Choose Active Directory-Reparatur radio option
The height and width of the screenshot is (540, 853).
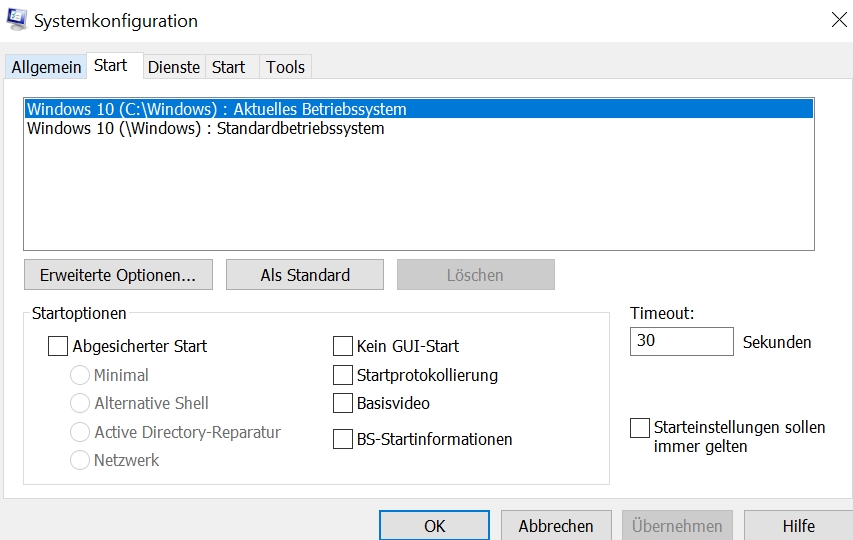pyautogui.click(x=80, y=432)
